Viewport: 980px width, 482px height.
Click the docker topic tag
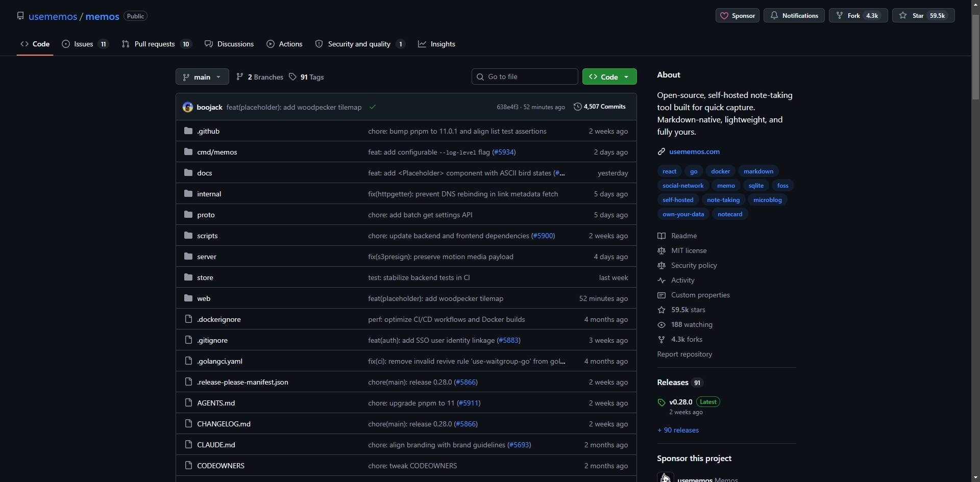click(720, 171)
